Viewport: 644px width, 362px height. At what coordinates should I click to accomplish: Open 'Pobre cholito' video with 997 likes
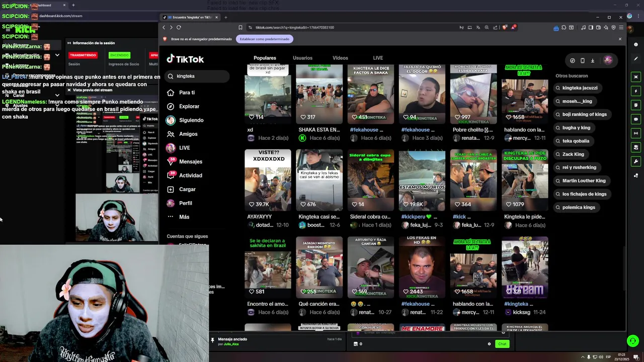[473, 94]
